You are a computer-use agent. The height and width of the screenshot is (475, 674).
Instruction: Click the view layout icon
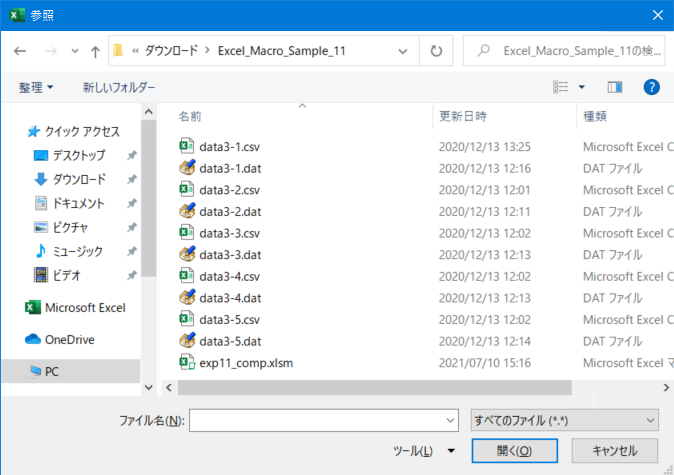click(560, 87)
